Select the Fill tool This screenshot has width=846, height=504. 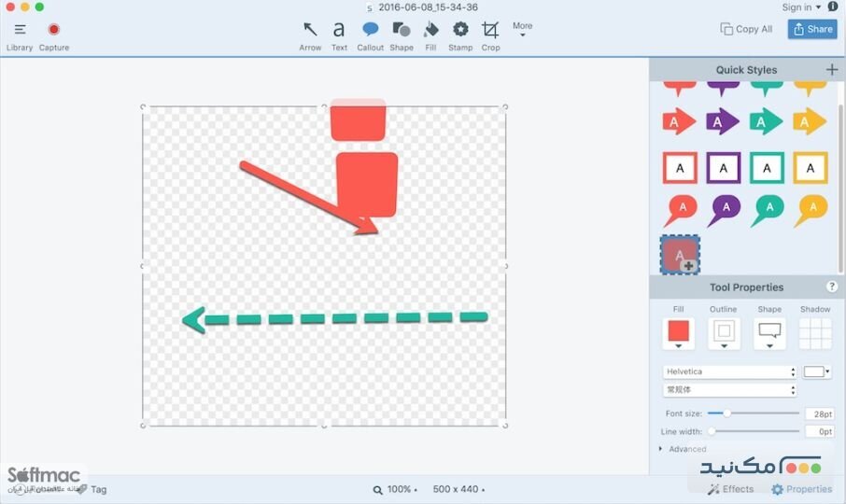430,36
